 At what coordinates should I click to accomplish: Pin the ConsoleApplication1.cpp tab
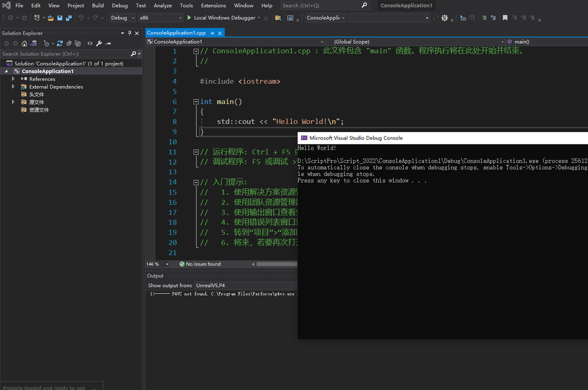pos(212,33)
